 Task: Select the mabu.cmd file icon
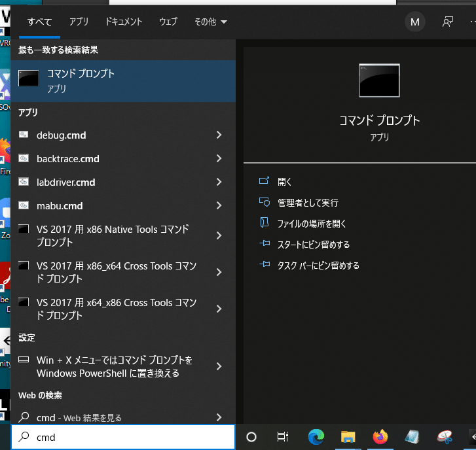[x=24, y=205]
